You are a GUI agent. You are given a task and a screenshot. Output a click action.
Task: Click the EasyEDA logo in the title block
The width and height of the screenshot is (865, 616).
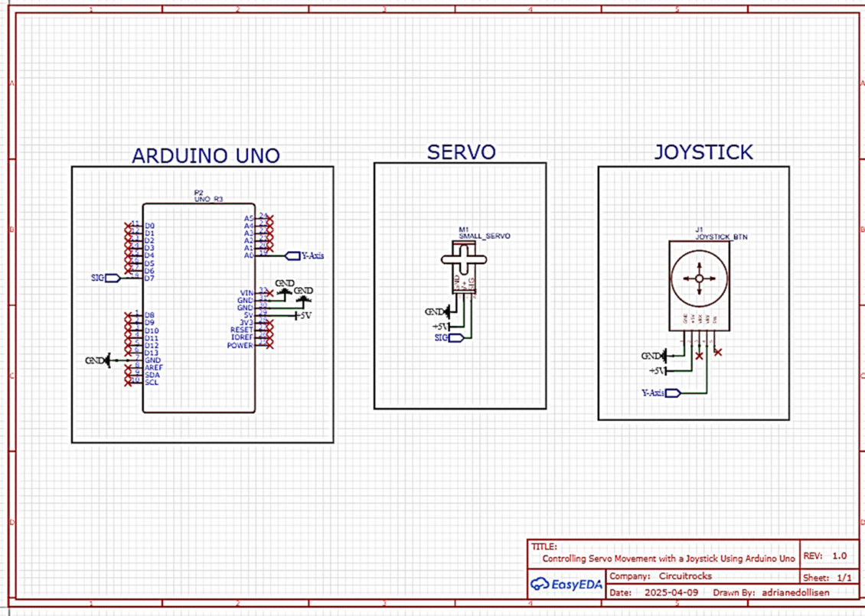(x=565, y=585)
